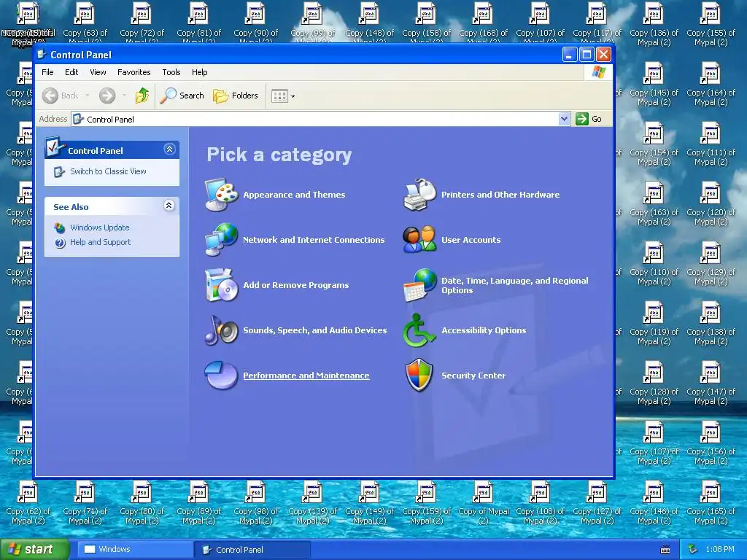Toggle the Folders pane button
The width and height of the screenshot is (747, 560).
(x=236, y=96)
